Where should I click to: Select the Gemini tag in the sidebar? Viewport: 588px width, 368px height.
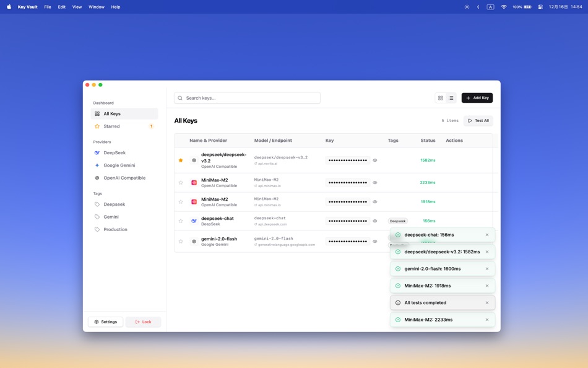(x=124, y=217)
